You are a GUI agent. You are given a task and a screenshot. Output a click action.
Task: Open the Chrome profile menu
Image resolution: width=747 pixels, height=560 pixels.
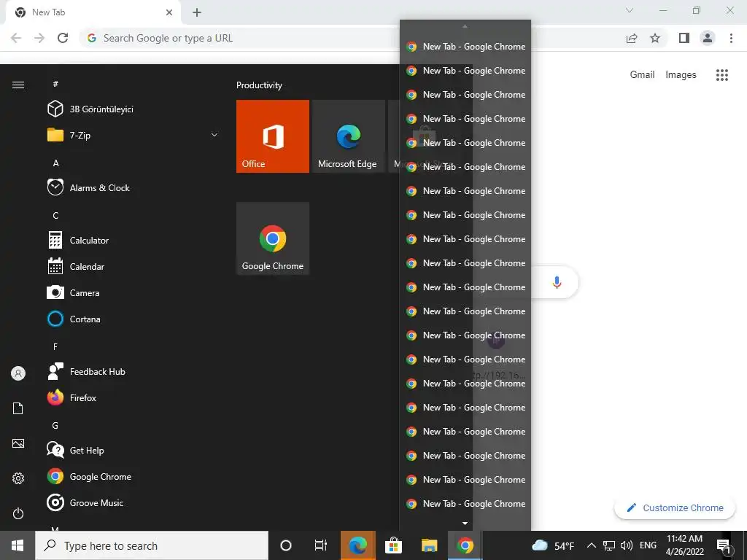coord(708,38)
